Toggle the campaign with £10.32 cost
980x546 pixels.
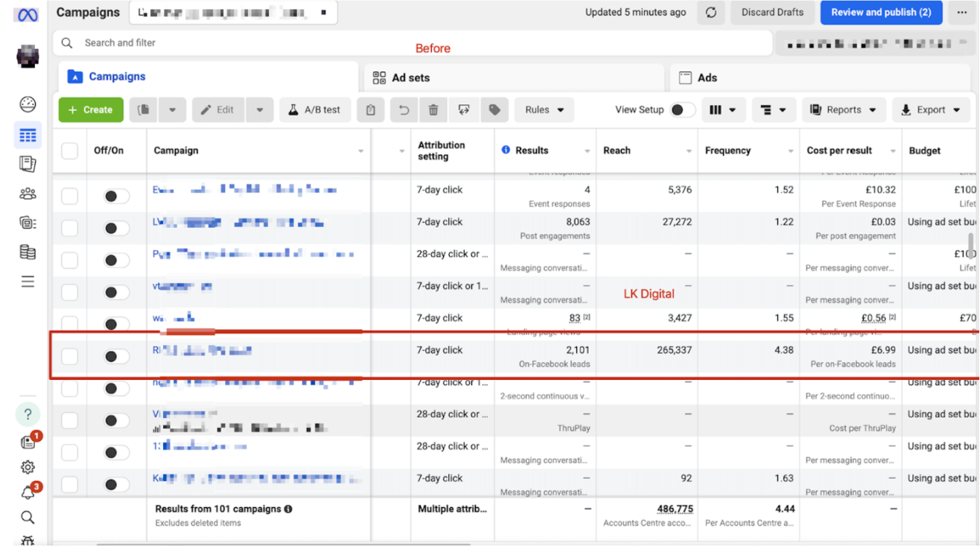115,196
